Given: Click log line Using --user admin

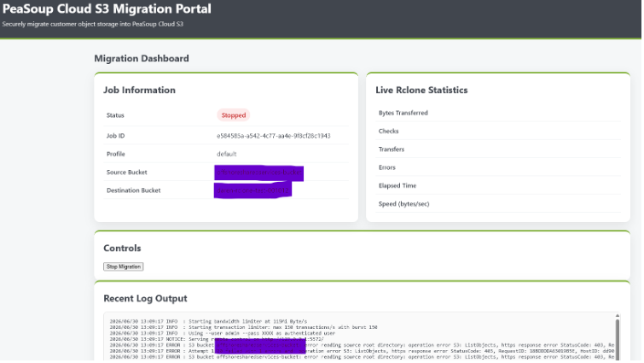Looking at the screenshot, I should pos(222,333).
